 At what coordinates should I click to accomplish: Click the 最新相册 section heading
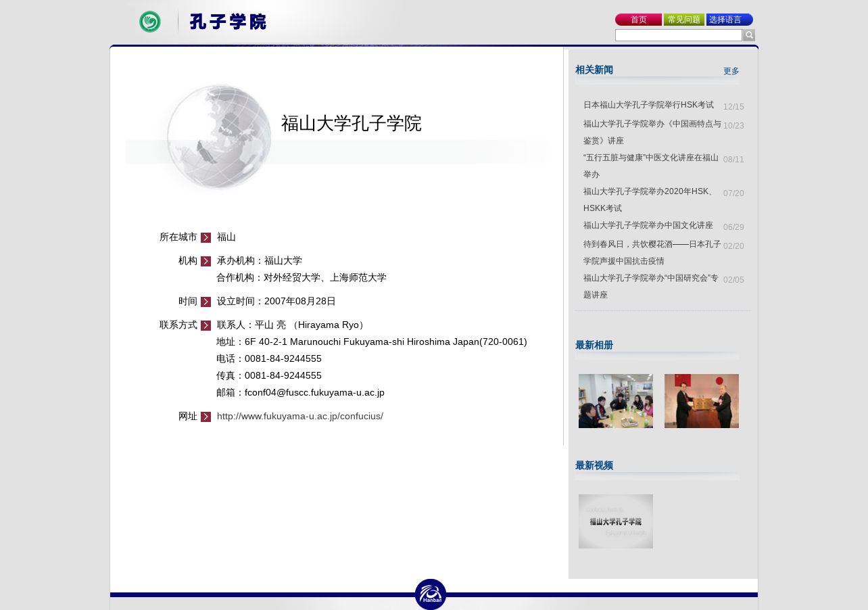click(x=594, y=345)
